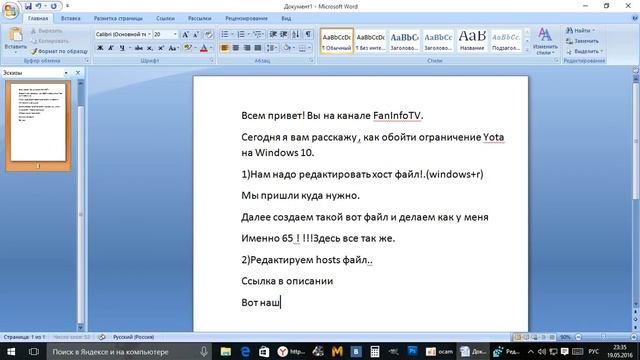The width and height of the screenshot is (640, 360).
Task: Open bullet list style dropdown arrow
Action: [232, 34]
